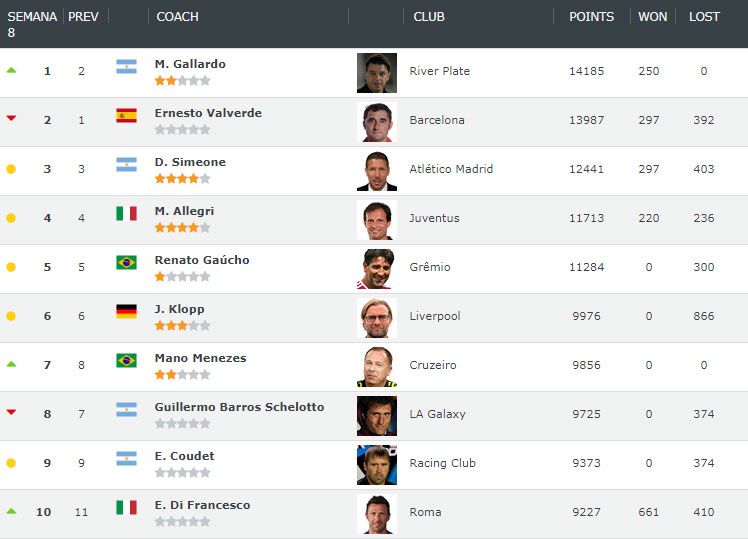This screenshot has width=748, height=539.
Task: Click red down arrow for rank 8
Action: tap(11, 412)
